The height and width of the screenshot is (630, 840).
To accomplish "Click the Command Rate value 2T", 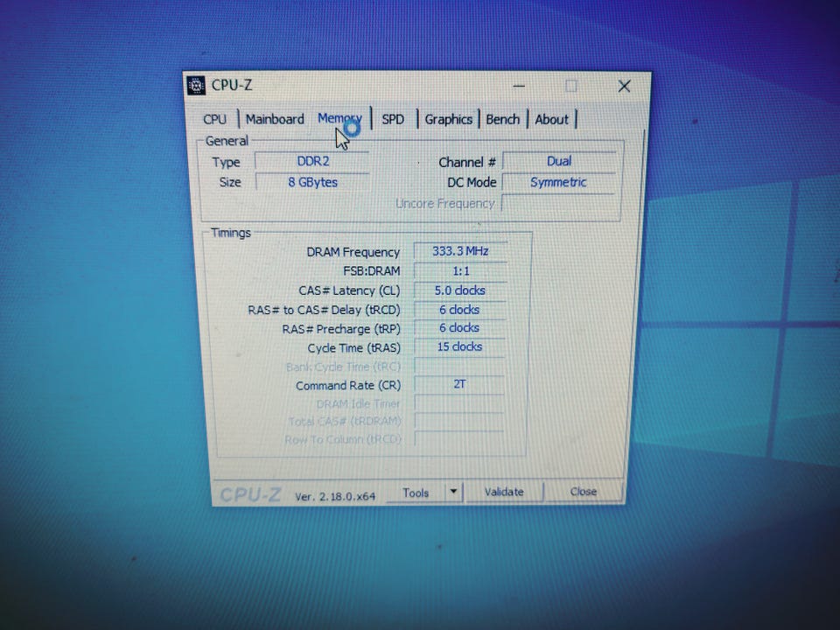I will point(459,384).
